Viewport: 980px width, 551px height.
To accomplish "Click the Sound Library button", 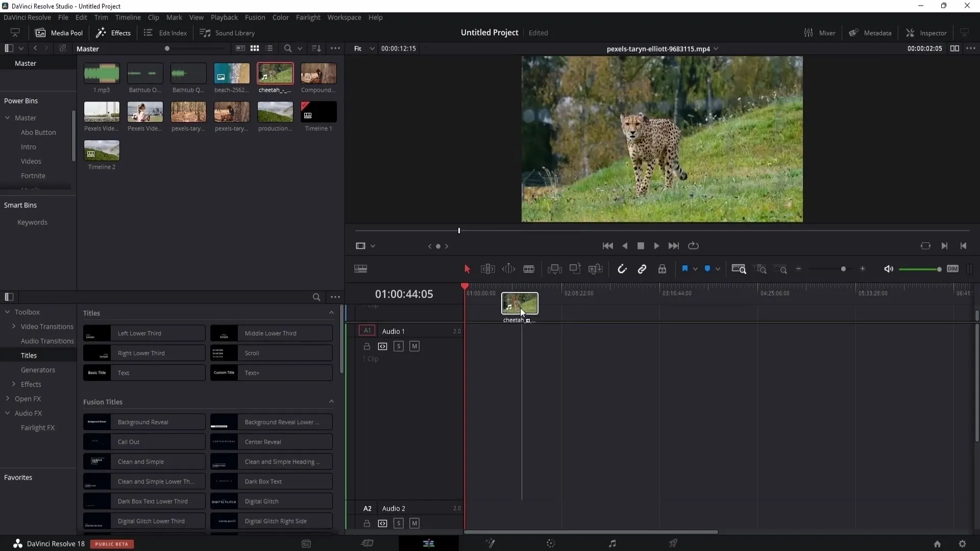I will [228, 32].
